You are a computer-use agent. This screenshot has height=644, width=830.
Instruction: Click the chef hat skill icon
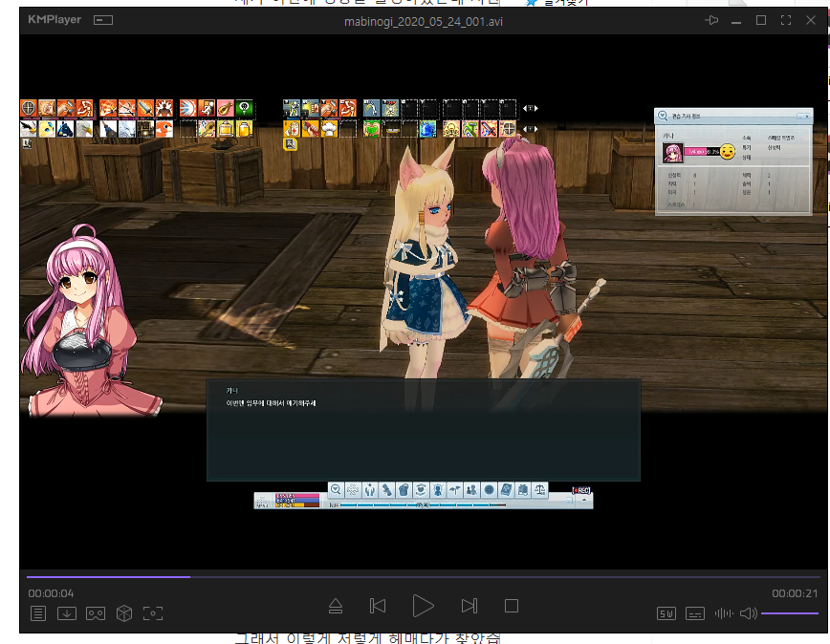(x=329, y=129)
